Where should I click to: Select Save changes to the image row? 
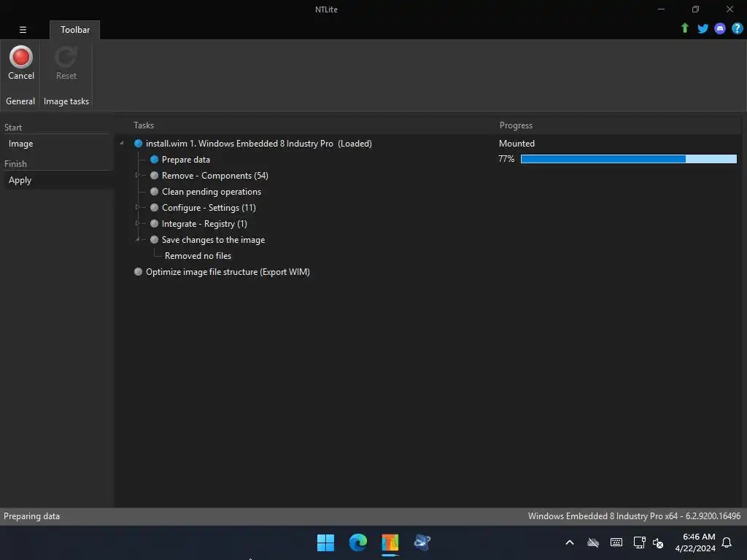pos(213,239)
